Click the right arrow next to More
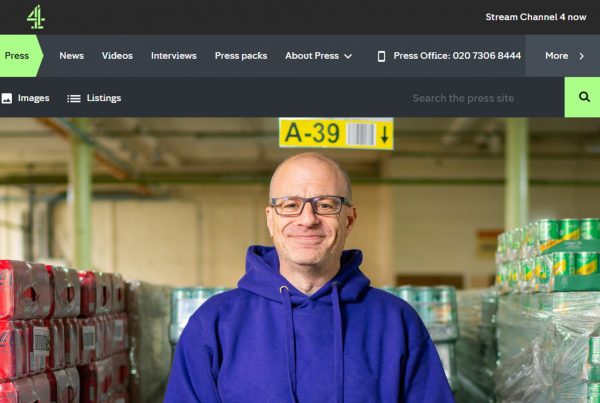600x403 pixels. point(581,56)
